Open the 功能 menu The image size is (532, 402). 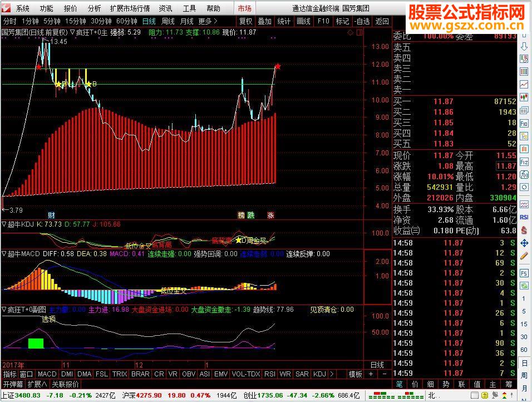(x=47, y=8)
